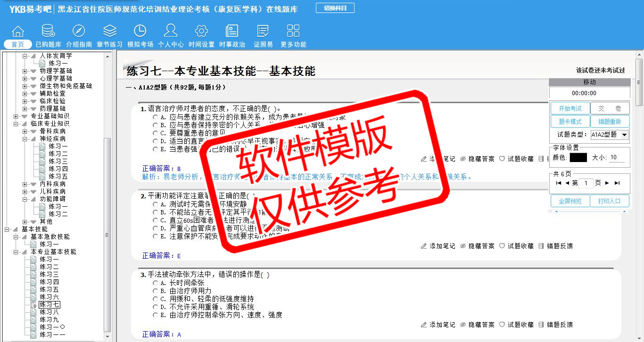Open 章节练习 layers icon
The width and height of the screenshot is (644, 342).
(x=109, y=31)
